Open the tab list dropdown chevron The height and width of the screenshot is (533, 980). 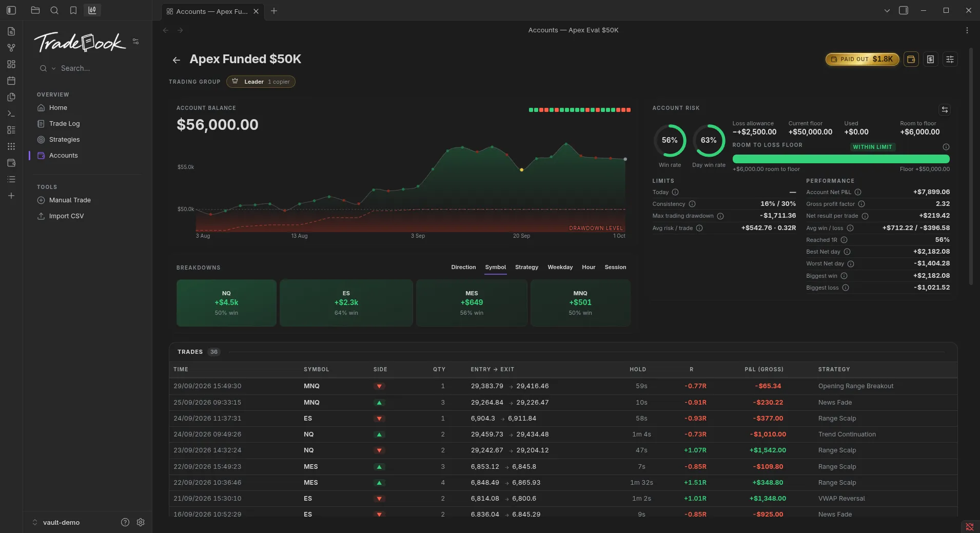pyautogui.click(x=887, y=10)
